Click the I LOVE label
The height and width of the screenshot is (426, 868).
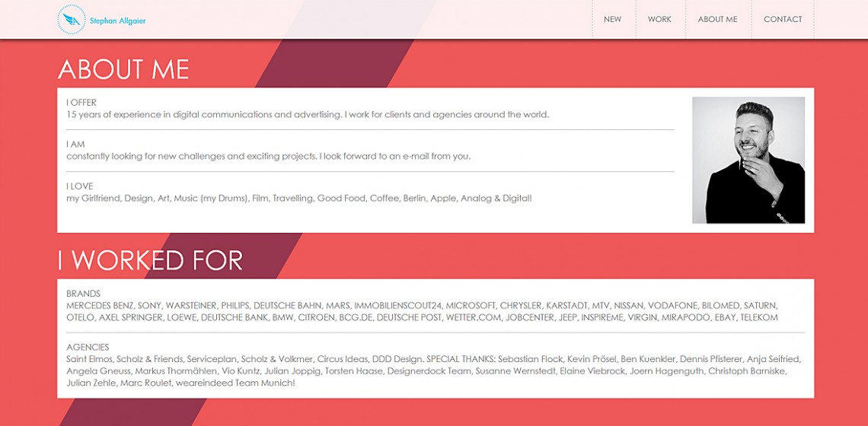(x=80, y=186)
